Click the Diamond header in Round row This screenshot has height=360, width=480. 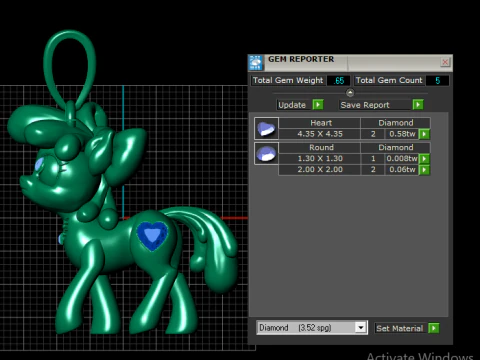(x=396, y=147)
